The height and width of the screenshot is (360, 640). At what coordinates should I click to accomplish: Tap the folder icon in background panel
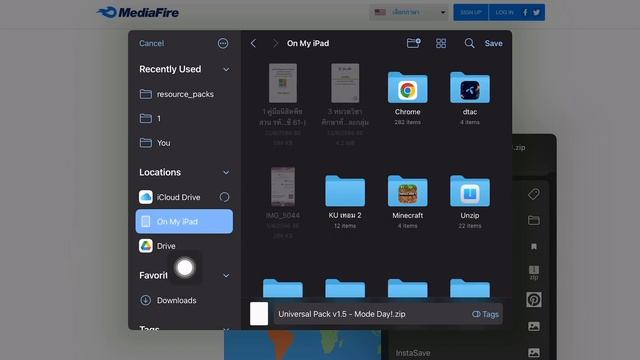(x=533, y=220)
